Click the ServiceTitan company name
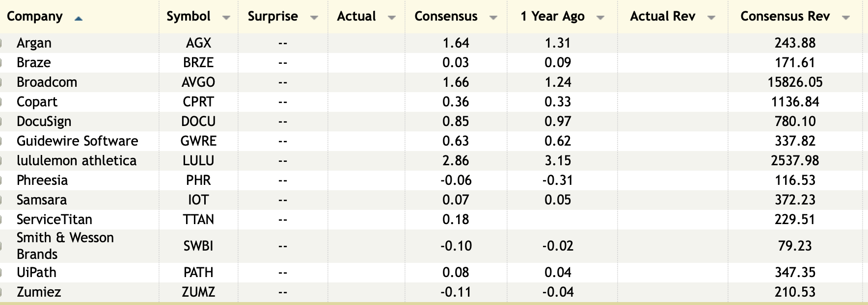Screen dimensions: 868x305 (54, 219)
